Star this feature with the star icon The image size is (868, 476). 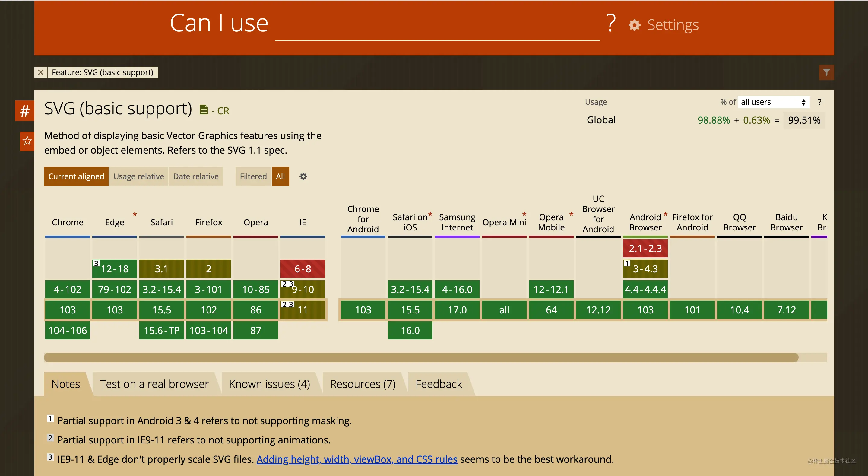click(27, 141)
